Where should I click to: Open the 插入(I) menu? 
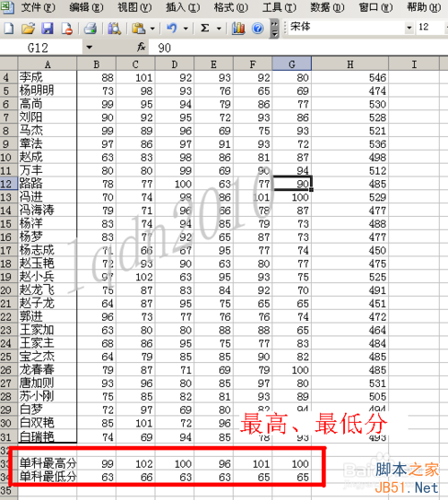click(183, 7)
